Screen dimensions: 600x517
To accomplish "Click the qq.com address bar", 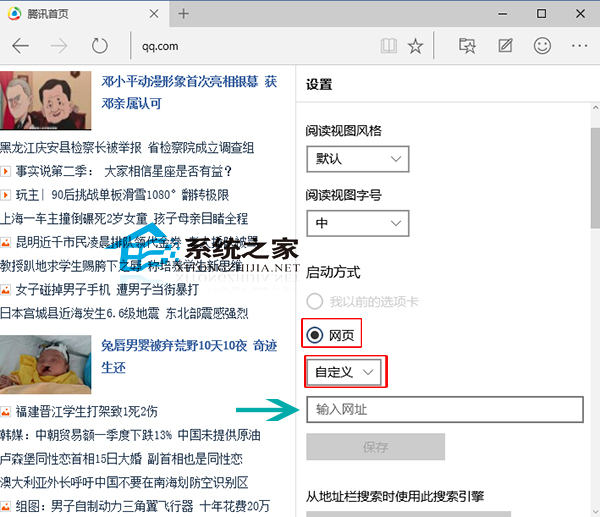I will pos(253,46).
